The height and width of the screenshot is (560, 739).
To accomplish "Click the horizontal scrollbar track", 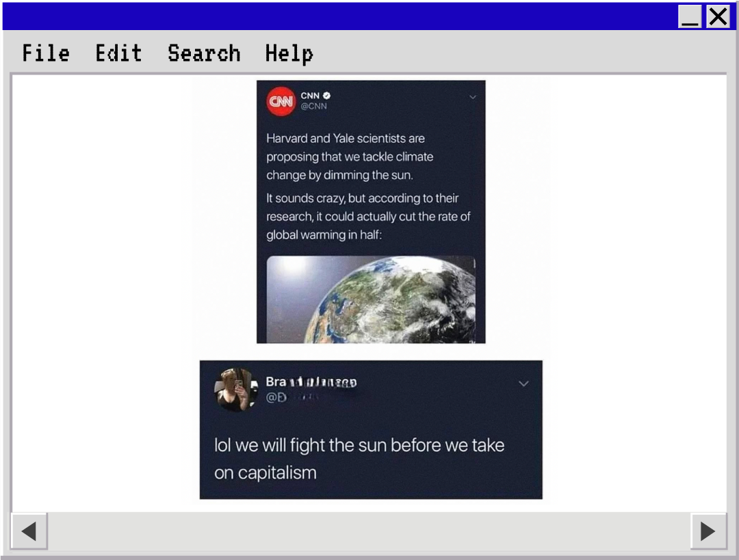I will click(x=369, y=531).
